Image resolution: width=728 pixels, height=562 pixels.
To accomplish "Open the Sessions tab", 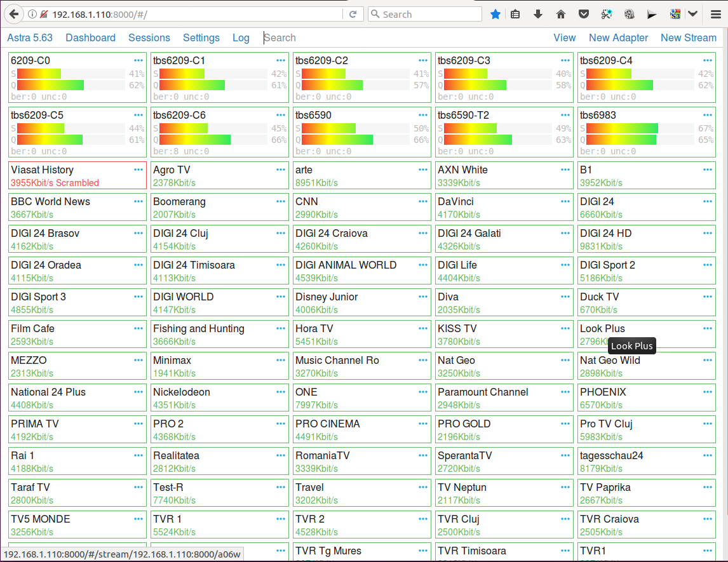I will [x=149, y=37].
